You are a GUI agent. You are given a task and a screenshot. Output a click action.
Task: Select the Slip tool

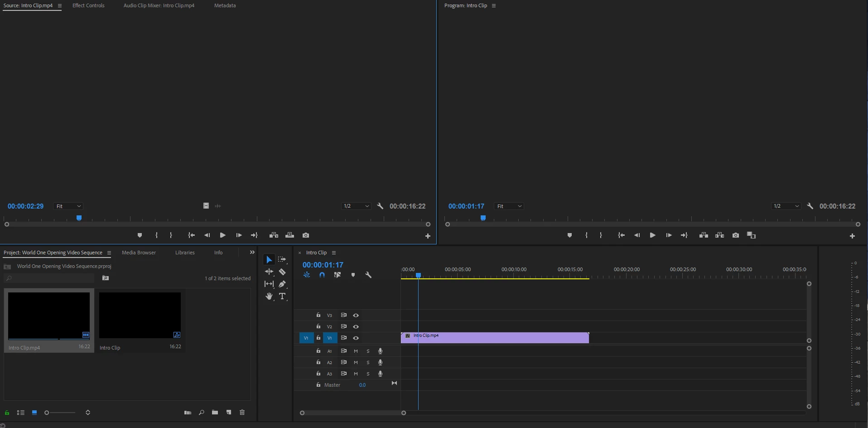269,284
